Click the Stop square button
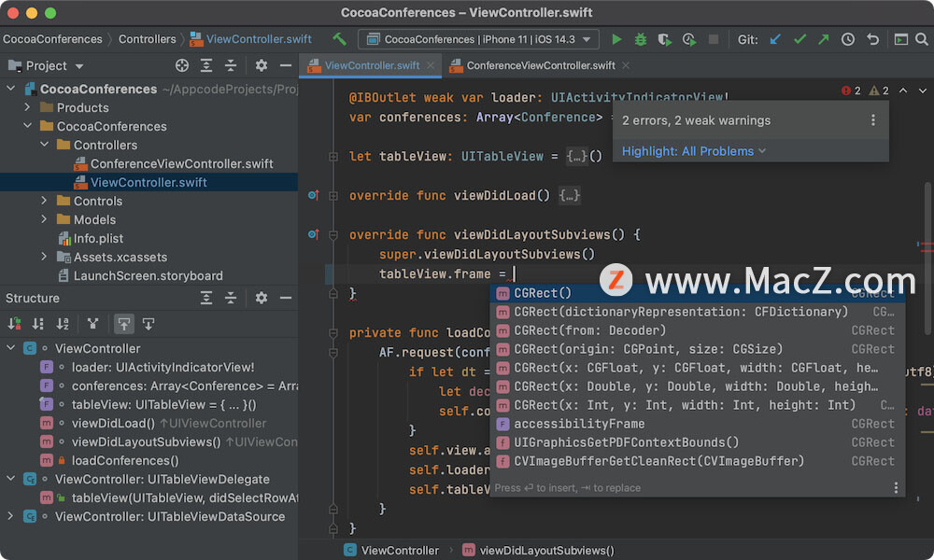This screenshot has width=934, height=560. click(x=713, y=39)
